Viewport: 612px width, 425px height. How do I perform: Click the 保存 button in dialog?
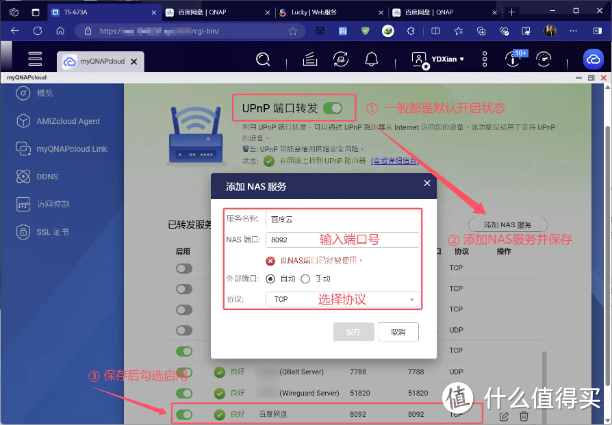pos(354,332)
